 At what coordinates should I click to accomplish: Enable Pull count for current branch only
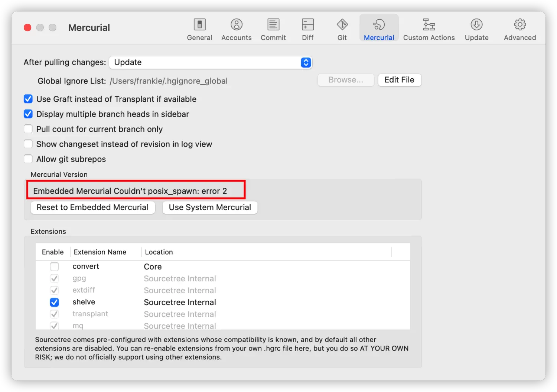click(28, 129)
